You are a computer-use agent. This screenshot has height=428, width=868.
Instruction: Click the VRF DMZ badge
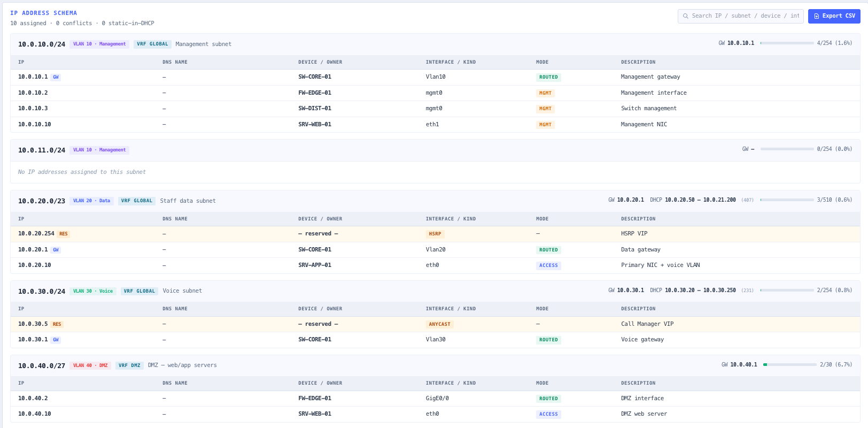(x=129, y=366)
